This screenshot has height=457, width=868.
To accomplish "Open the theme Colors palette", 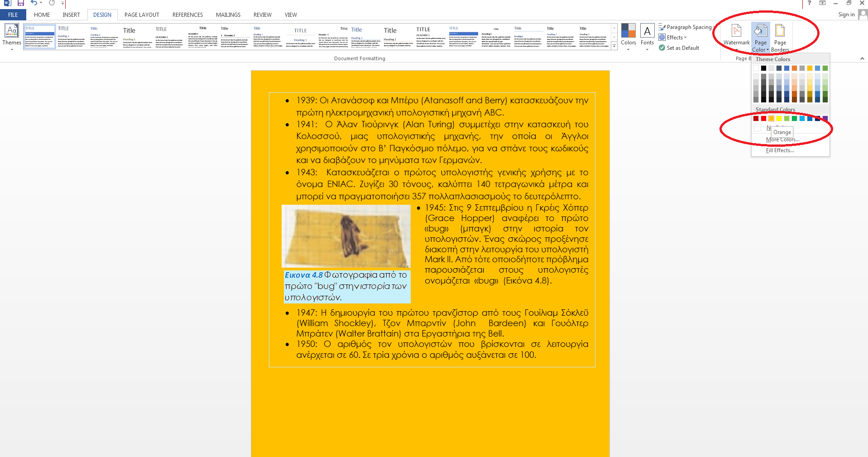I will 628,36.
